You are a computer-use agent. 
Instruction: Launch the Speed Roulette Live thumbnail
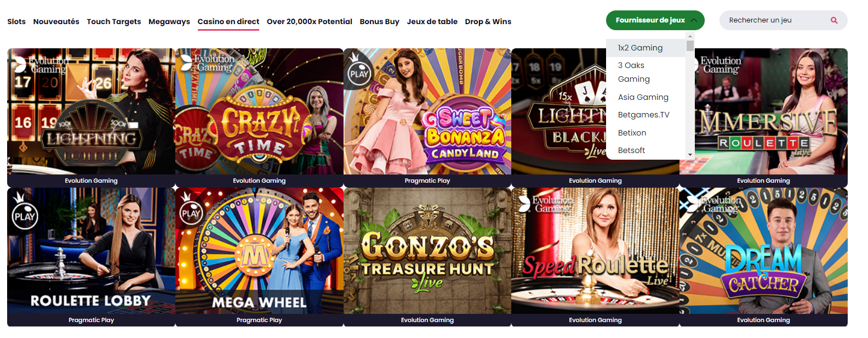tap(595, 251)
